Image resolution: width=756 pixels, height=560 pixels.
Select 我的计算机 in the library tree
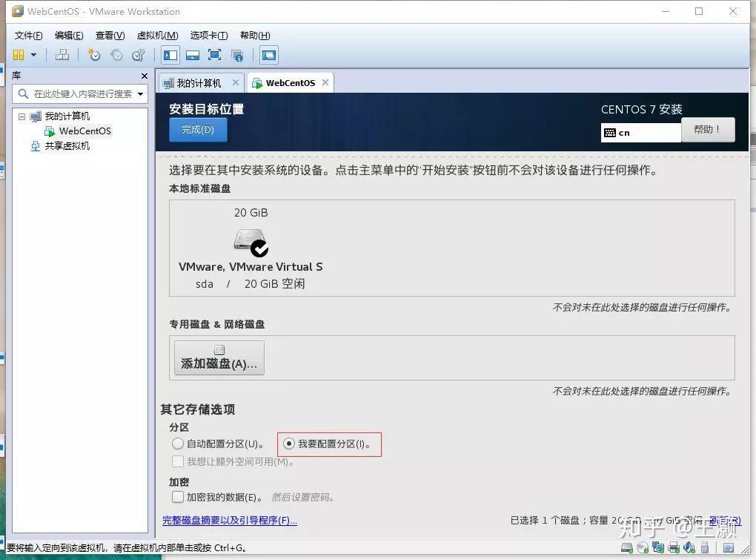point(67,116)
